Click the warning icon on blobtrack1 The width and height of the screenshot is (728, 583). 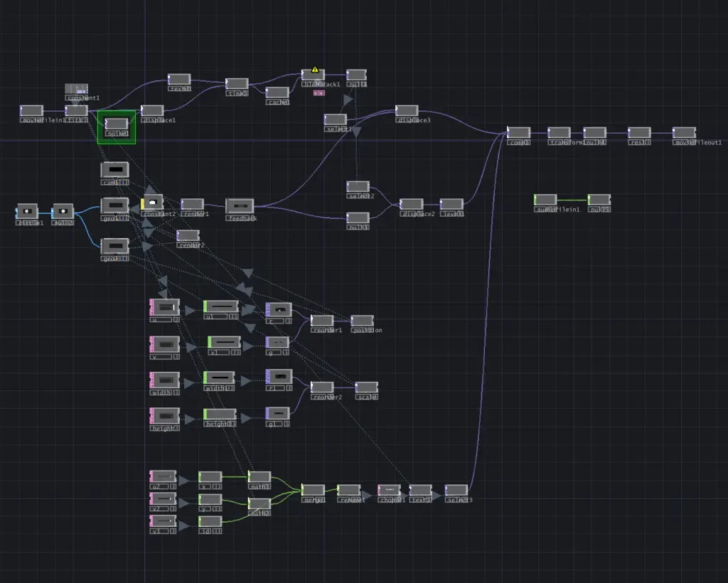[315, 70]
